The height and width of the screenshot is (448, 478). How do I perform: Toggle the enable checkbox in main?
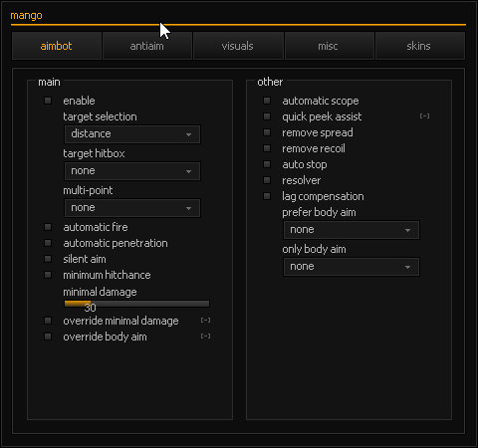coord(48,101)
